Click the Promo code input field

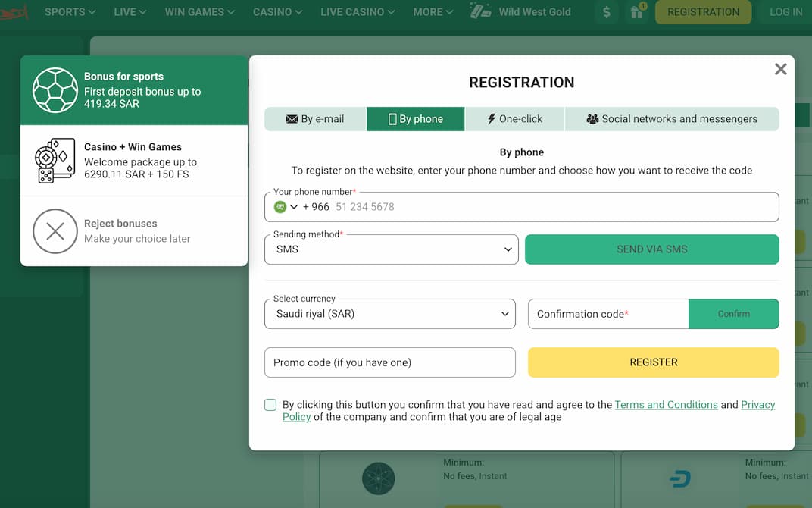pos(390,362)
